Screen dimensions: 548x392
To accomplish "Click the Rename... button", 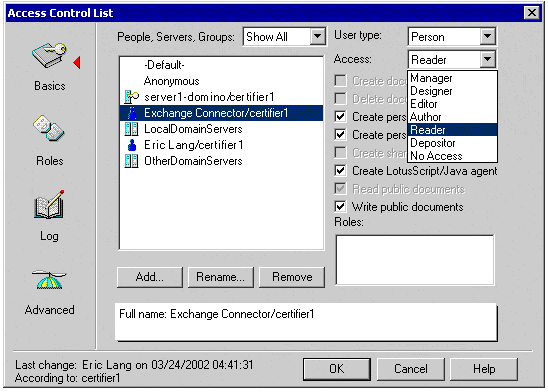I will [221, 277].
